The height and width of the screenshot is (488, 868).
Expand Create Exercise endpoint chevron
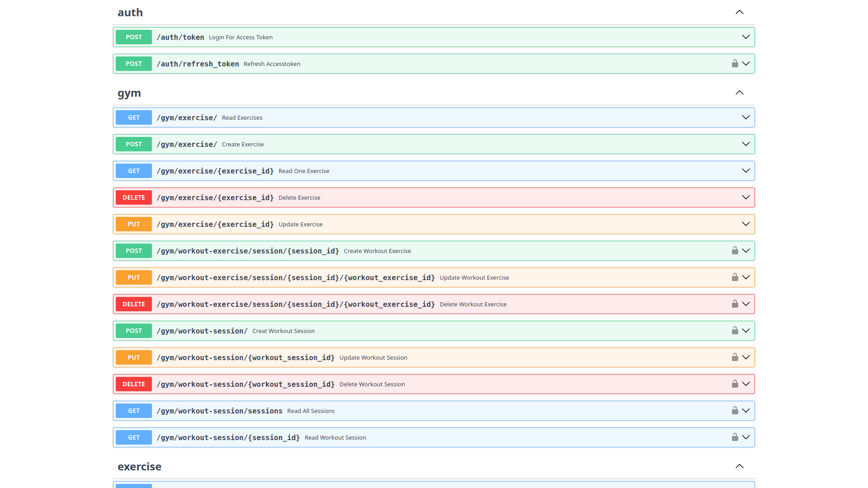click(x=746, y=144)
